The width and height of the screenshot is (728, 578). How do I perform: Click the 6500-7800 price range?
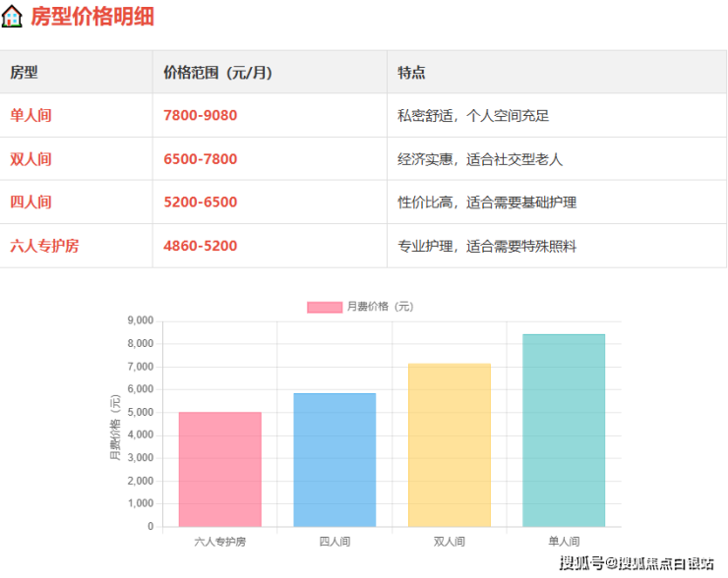pyautogui.click(x=200, y=159)
